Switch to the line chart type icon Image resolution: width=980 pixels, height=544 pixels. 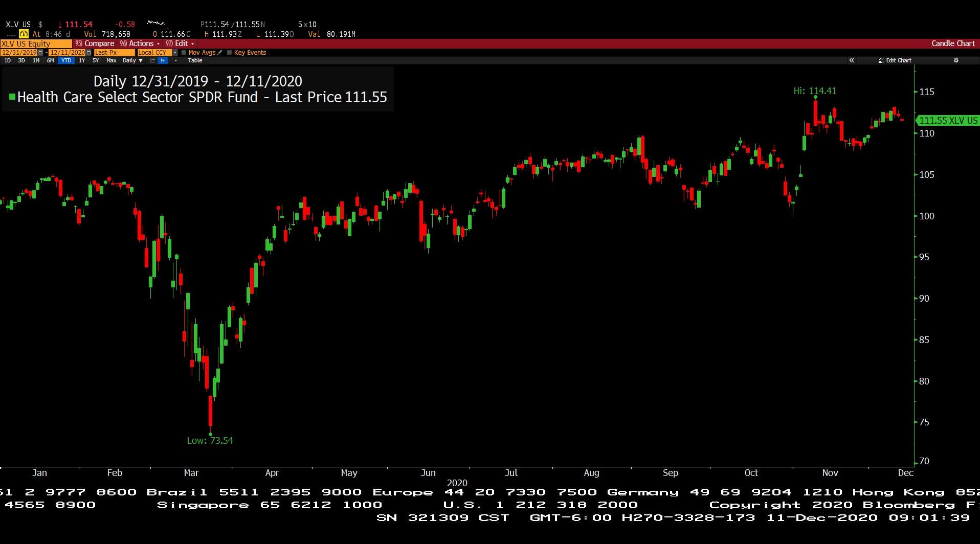pos(152,60)
